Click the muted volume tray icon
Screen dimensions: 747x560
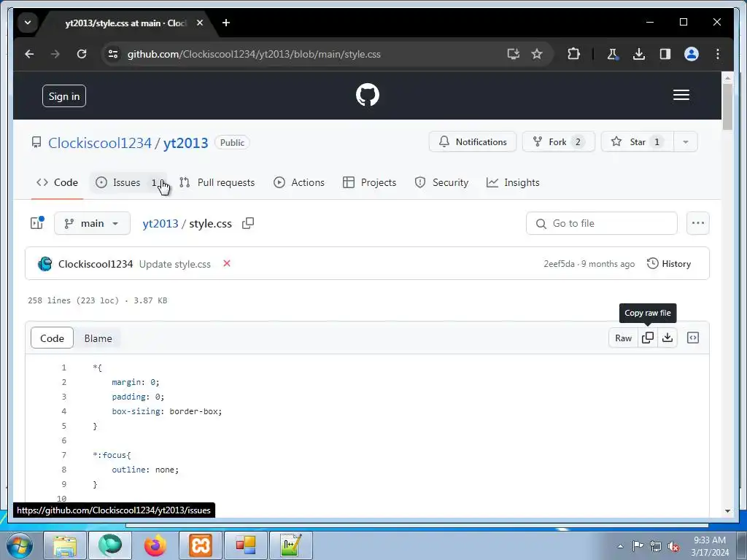pyautogui.click(x=673, y=546)
